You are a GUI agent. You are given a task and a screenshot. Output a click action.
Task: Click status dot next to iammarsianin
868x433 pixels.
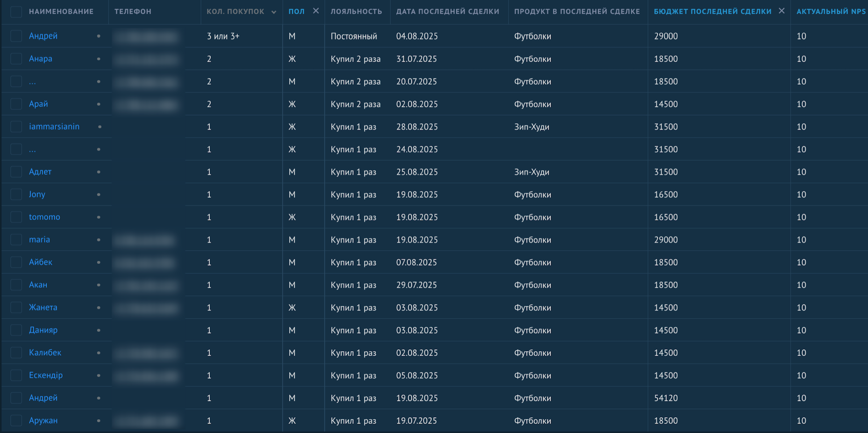pos(100,127)
